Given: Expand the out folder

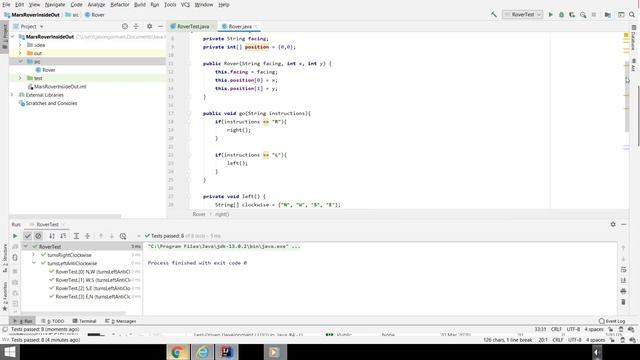Looking at the screenshot, I should (x=20, y=53).
